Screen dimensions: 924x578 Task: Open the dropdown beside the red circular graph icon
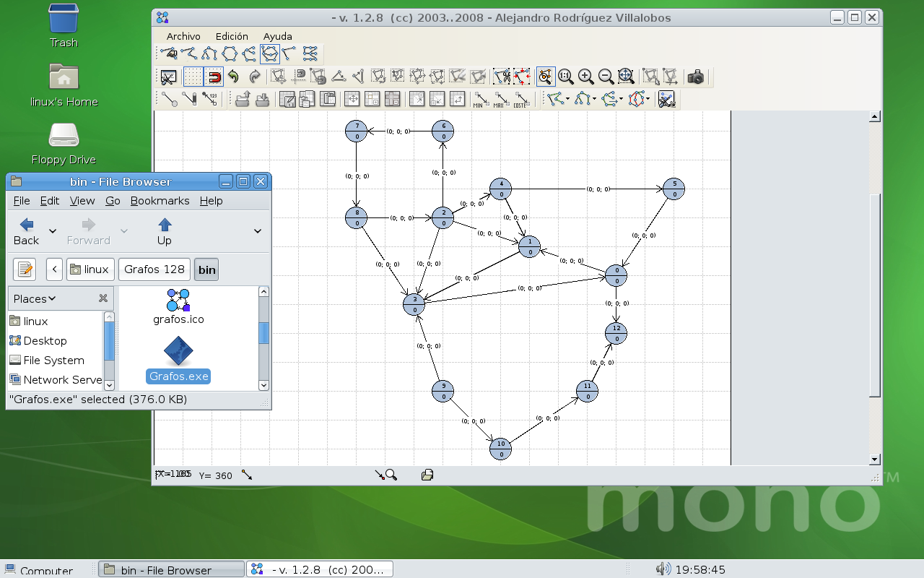648,100
